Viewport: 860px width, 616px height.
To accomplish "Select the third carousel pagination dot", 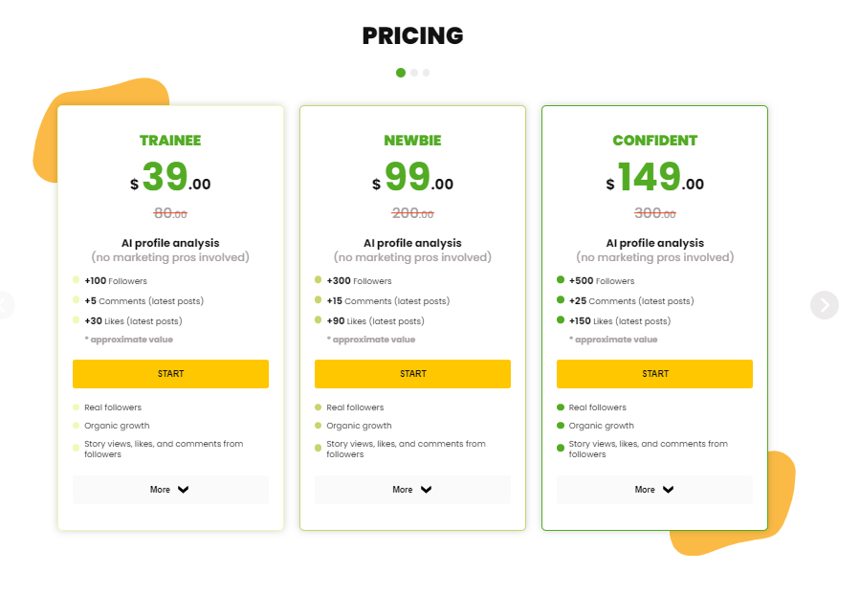I will (427, 73).
